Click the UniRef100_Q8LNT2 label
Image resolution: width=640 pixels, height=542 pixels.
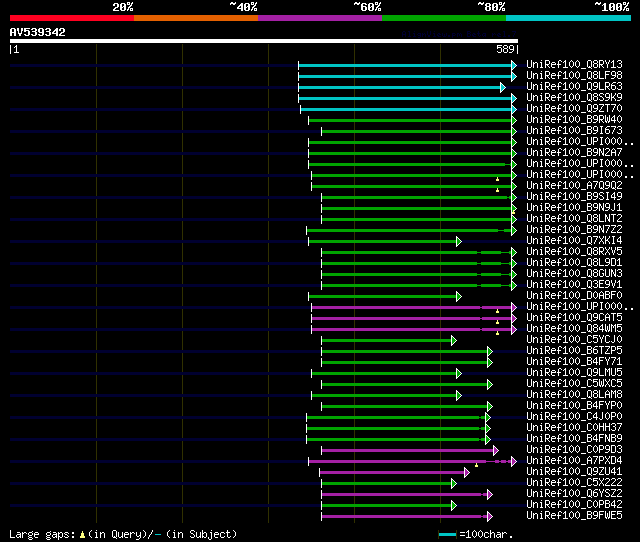click(574, 219)
